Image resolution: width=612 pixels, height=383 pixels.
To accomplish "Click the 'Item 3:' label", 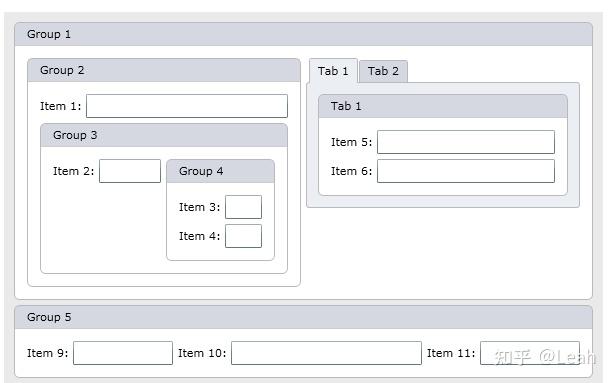I will 199,207.
